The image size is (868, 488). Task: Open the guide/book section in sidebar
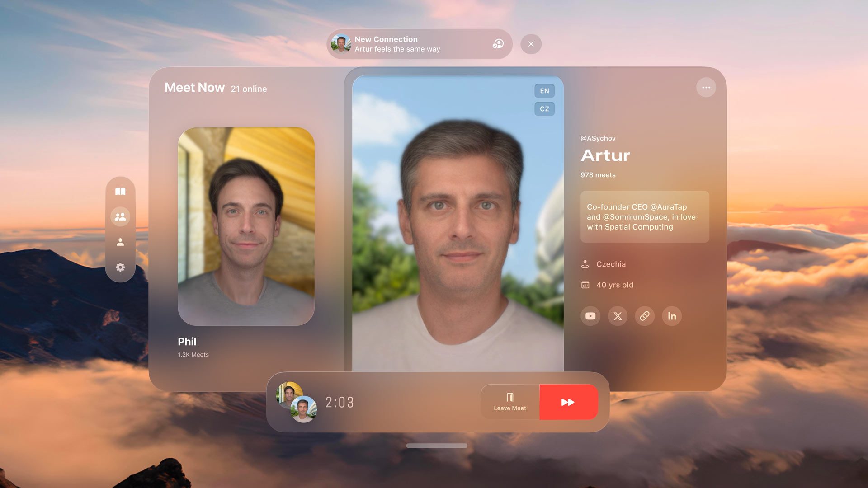(120, 191)
